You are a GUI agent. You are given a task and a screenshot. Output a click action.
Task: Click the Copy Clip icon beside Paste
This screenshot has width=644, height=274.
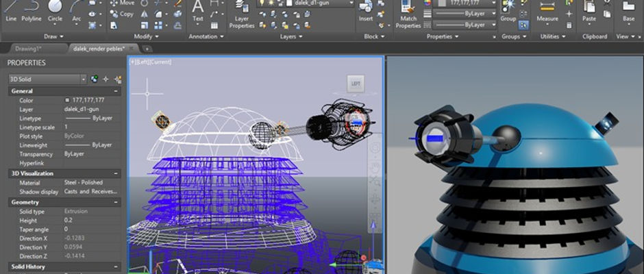click(606, 14)
